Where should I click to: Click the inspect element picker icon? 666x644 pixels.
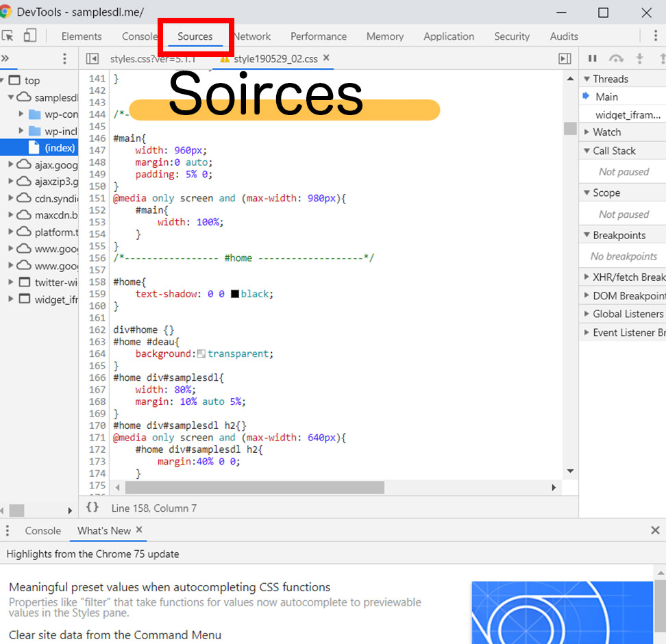point(8,36)
